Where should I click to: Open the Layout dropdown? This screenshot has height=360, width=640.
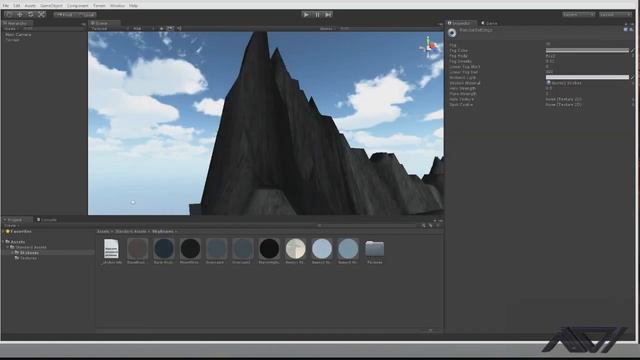(x=616, y=15)
